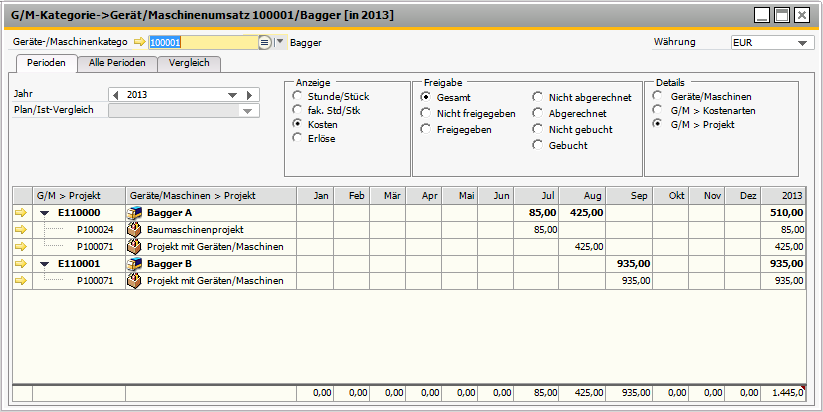The width and height of the screenshot is (823, 412).
Task: Click the Bagger B machine icon
Action: click(134, 264)
